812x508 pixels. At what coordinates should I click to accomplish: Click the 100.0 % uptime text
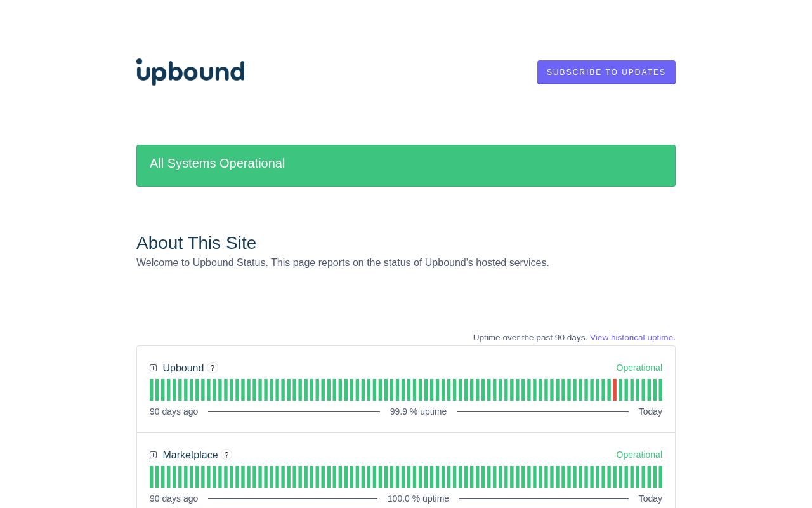(x=418, y=498)
